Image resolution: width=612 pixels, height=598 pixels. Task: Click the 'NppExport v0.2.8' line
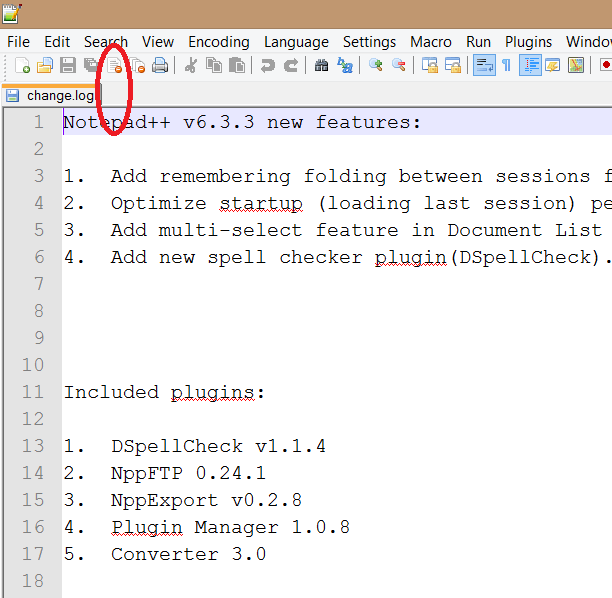coord(206,500)
